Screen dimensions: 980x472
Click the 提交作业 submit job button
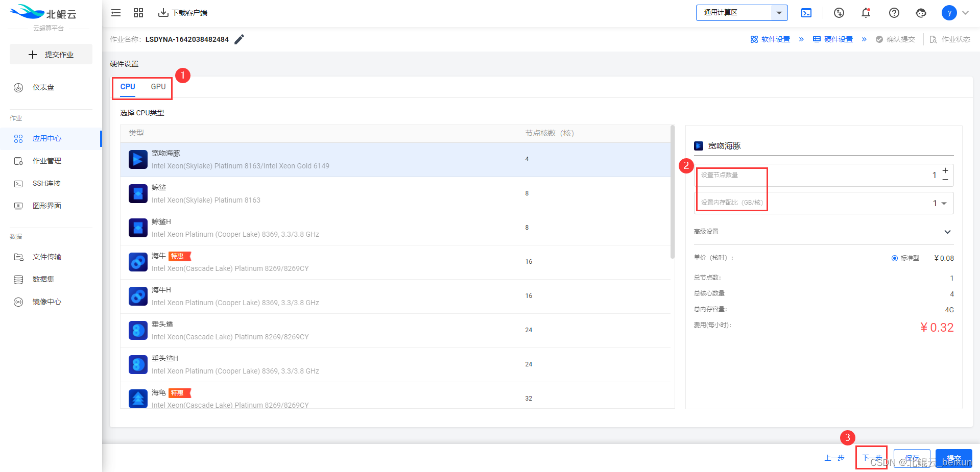[51, 55]
